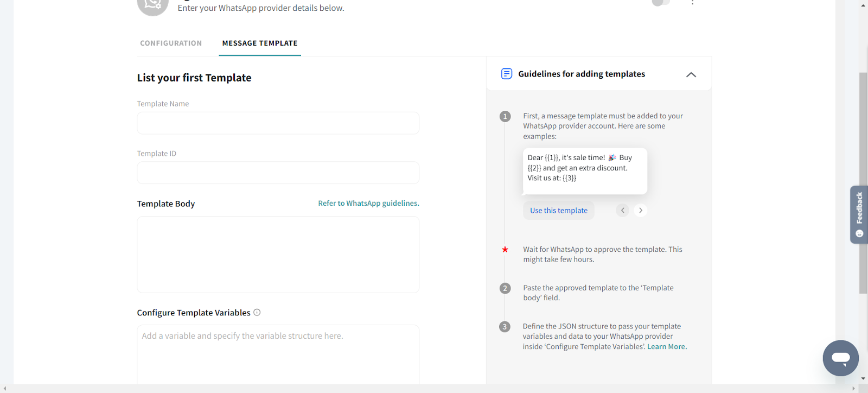Show the previous example template
Screen dimensions: 868x393
pyautogui.click(x=622, y=211)
